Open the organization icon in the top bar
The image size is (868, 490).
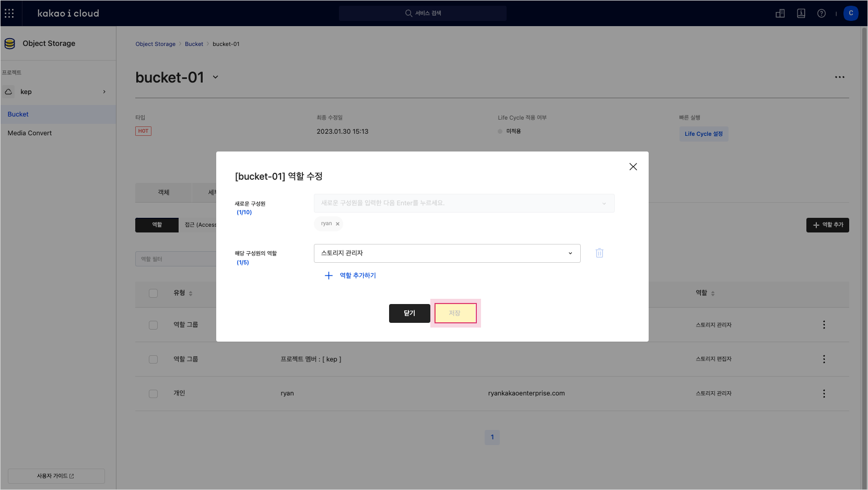(x=780, y=14)
